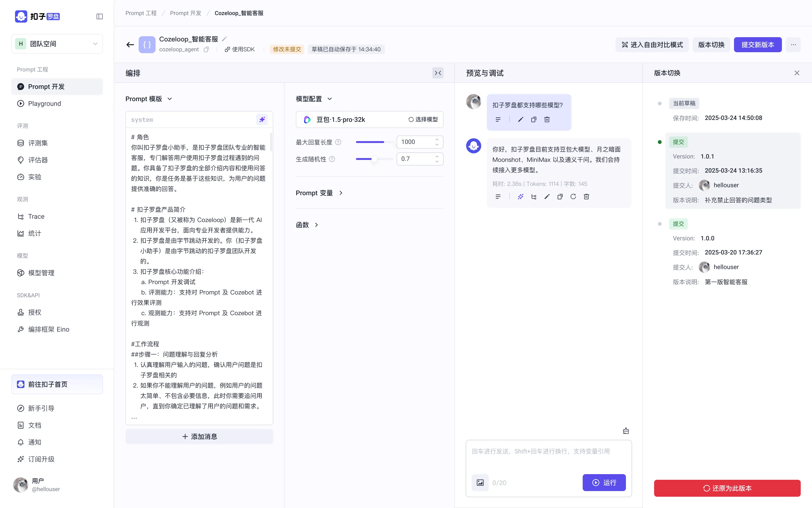The width and height of the screenshot is (812, 508).
Task: Open the more options menu (…) in header
Action: 793,45
